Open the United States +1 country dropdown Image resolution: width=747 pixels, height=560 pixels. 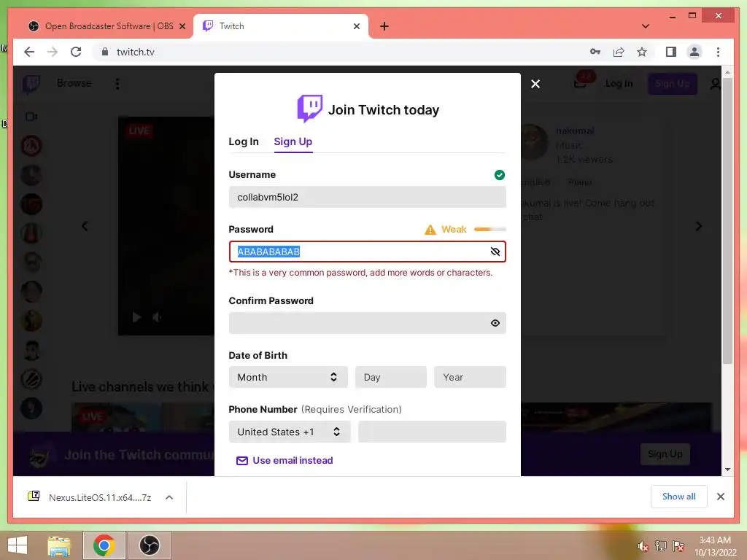(x=290, y=432)
